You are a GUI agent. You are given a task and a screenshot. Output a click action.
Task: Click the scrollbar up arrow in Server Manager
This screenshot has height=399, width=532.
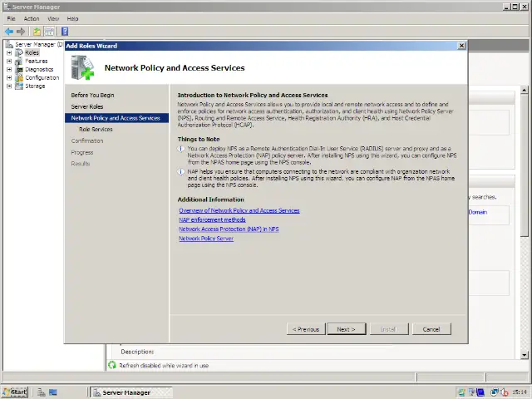(x=525, y=91)
